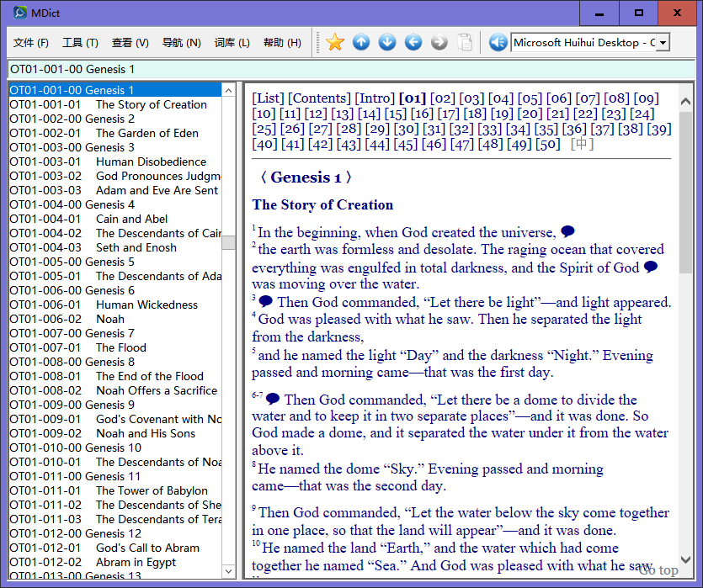The width and height of the screenshot is (703, 588).
Task: Click speech bubble note icon in verse 3
Action: [x=265, y=301]
